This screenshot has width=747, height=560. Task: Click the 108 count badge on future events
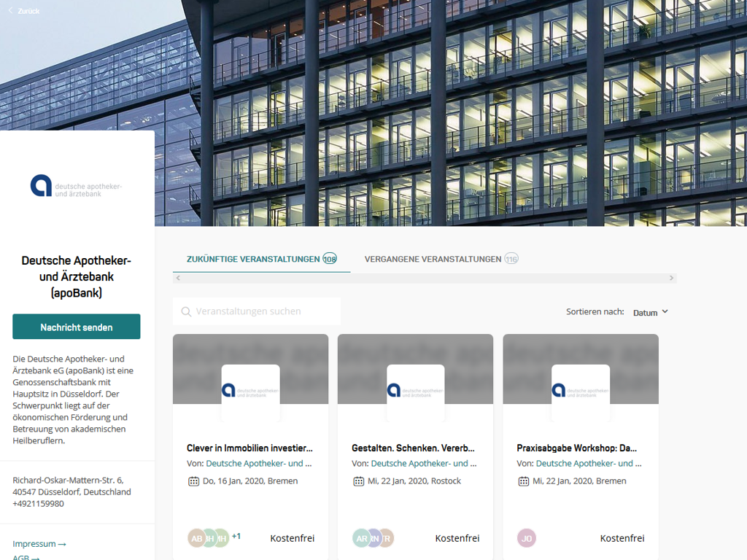(330, 259)
